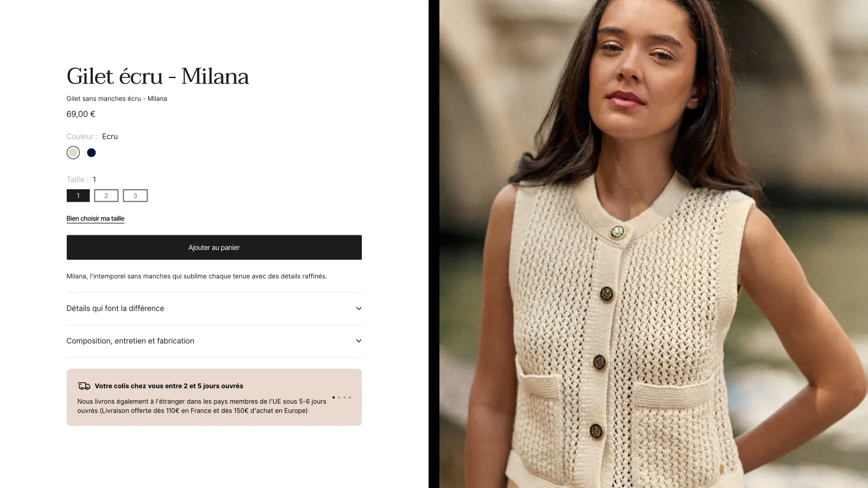
Task: Add the gilet with Ajouter au panier
Action: click(x=214, y=247)
